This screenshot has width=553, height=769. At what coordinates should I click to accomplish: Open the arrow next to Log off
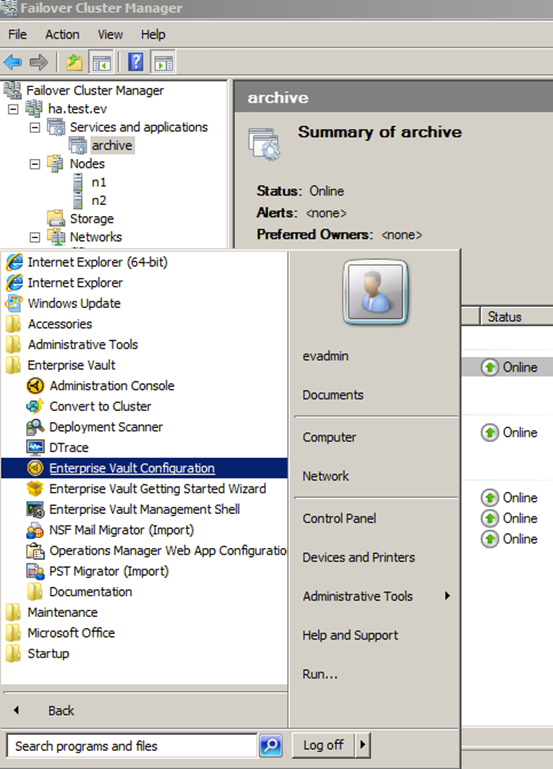click(363, 745)
